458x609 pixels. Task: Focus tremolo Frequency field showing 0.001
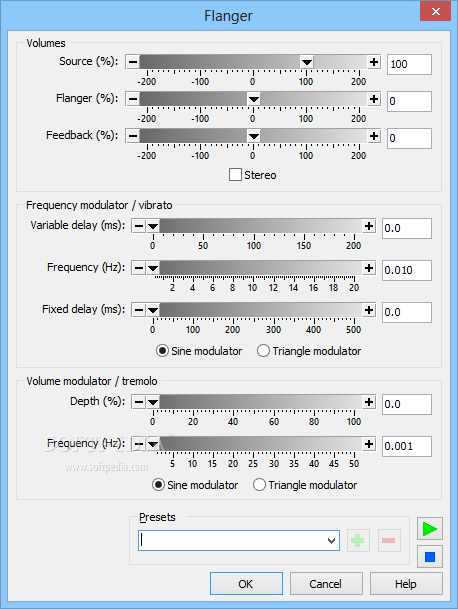[407, 446]
